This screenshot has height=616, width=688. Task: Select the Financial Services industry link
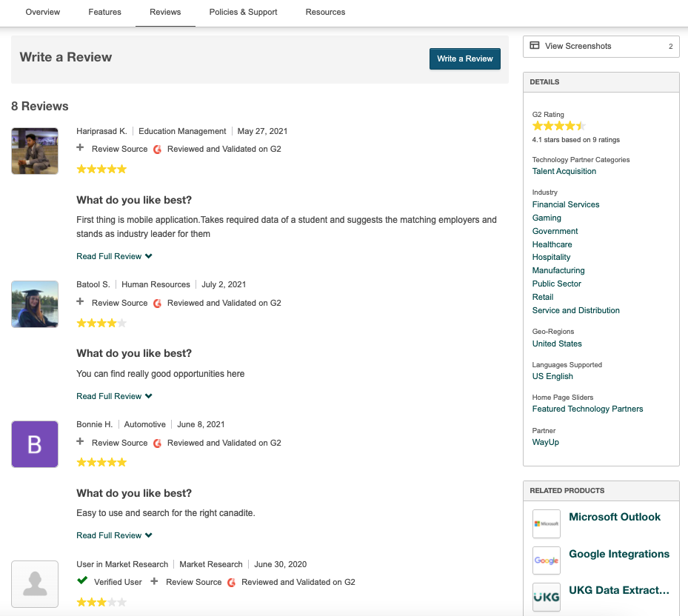(565, 204)
